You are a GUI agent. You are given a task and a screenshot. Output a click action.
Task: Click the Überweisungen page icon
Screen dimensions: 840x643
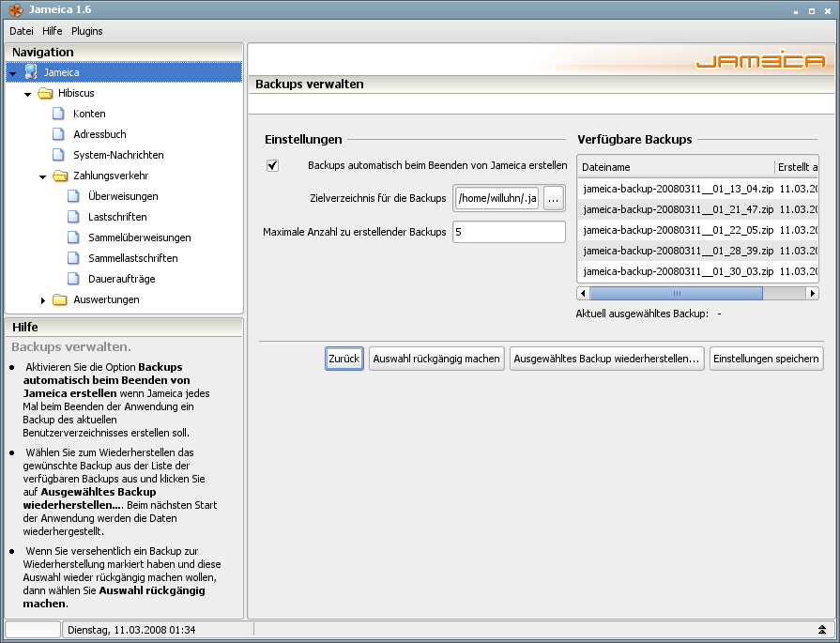coord(73,196)
